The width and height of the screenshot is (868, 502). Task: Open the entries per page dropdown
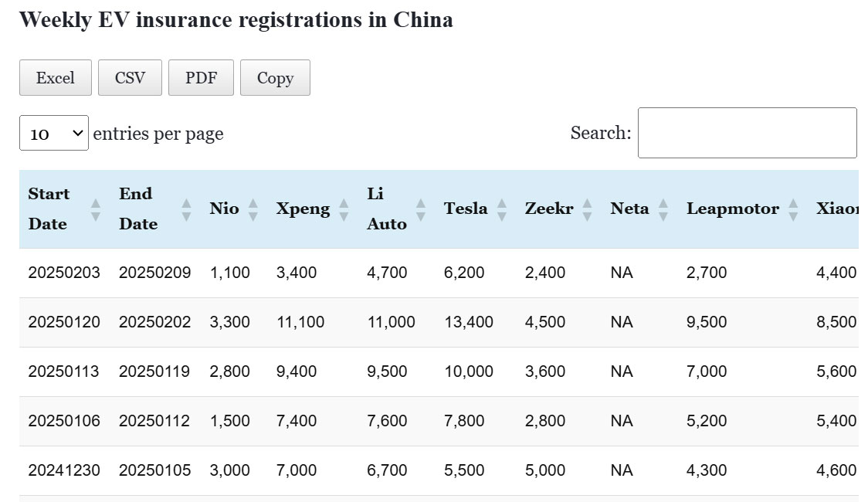click(54, 134)
